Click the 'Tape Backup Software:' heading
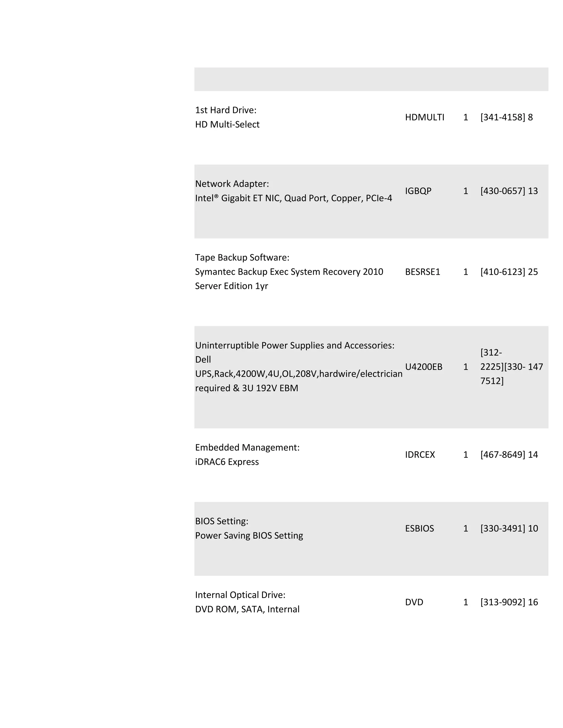563x728 pixels. [242, 257]
